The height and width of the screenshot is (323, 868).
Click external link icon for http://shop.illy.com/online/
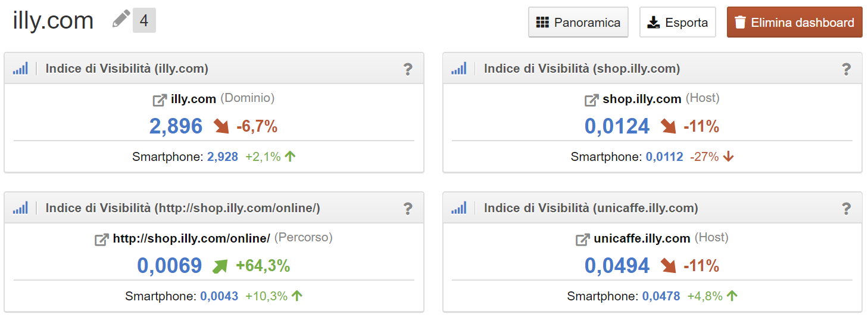[102, 240]
